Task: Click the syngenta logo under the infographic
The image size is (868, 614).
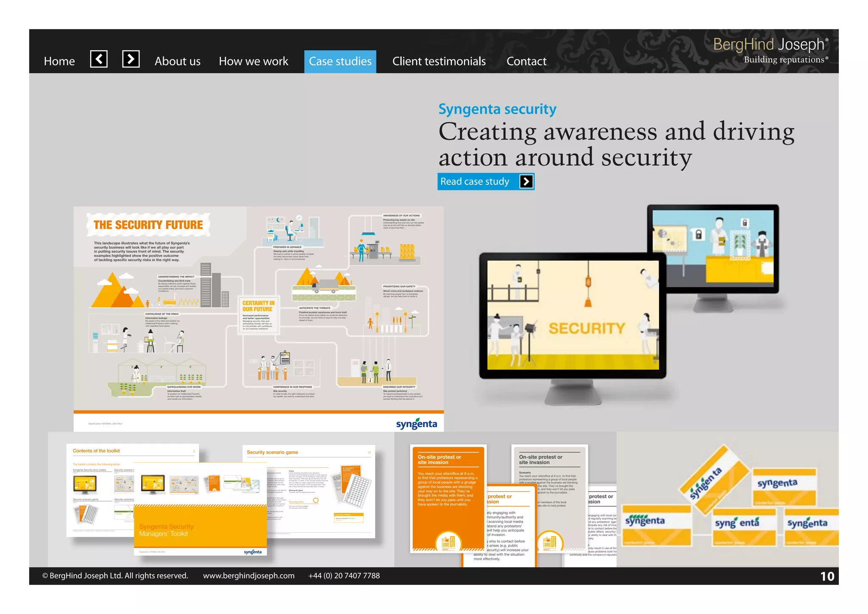Action: (416, 424)
